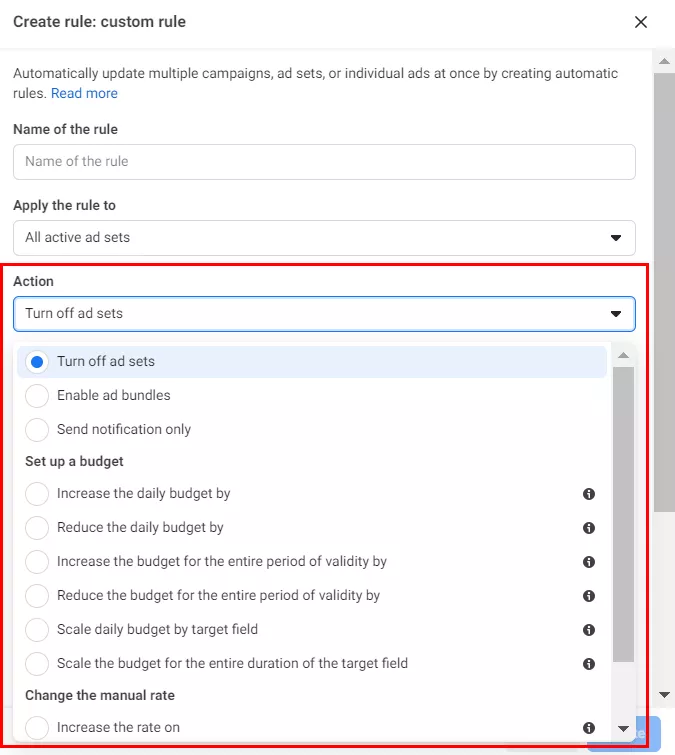This screenshot has width=675, height=755.
Task: Open info icon for Increase the budget for entire period
Action: pos(588,562)
